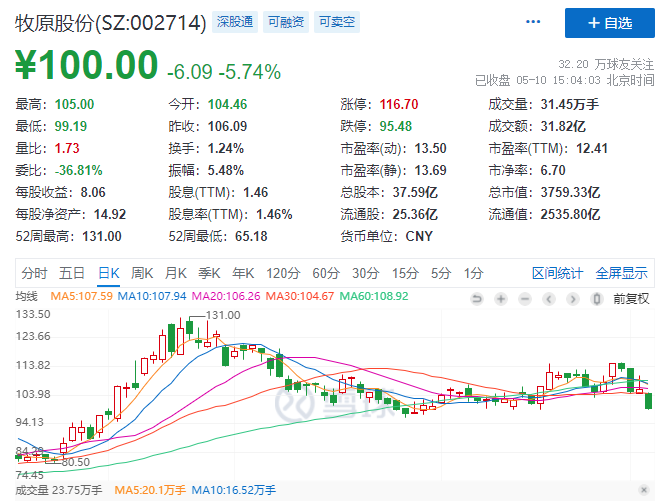
Task: Select the 五日 five-day chart tab
Action: [x=71, y=273]
